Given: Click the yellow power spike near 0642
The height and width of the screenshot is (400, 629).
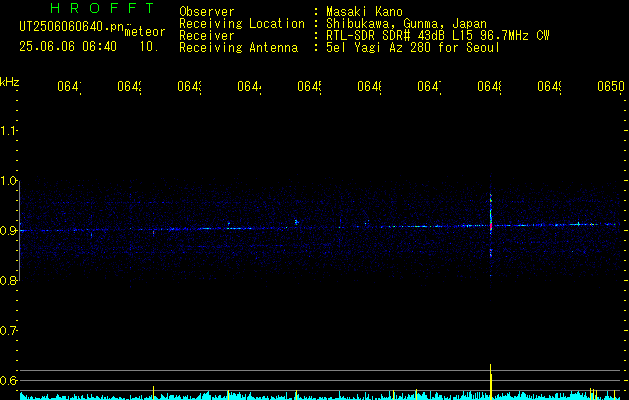Looking at the screenshot, I should (x=153, y=392).
